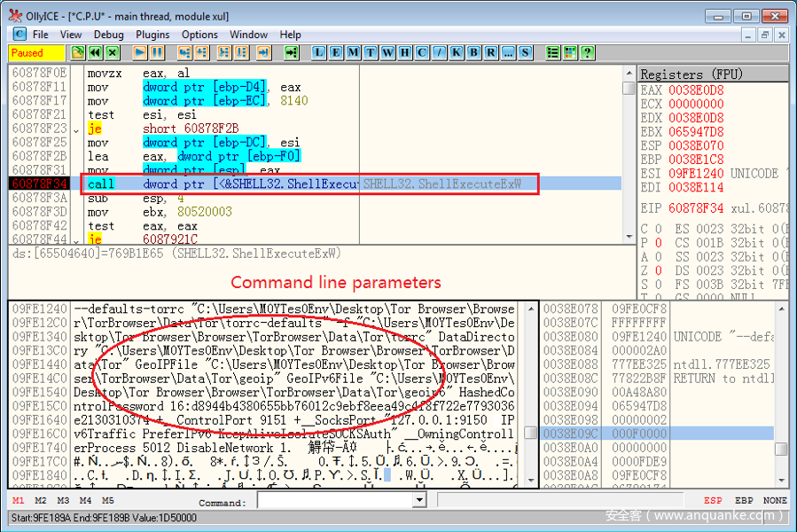
Task: Click the Run program play icon
Action: [x=139, y=53]
